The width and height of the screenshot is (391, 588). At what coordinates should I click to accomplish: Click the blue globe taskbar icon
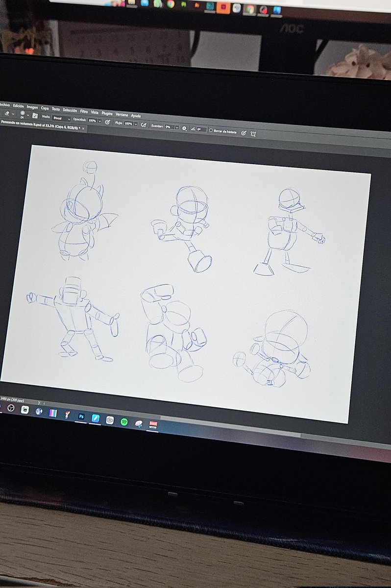coord(39,411)
